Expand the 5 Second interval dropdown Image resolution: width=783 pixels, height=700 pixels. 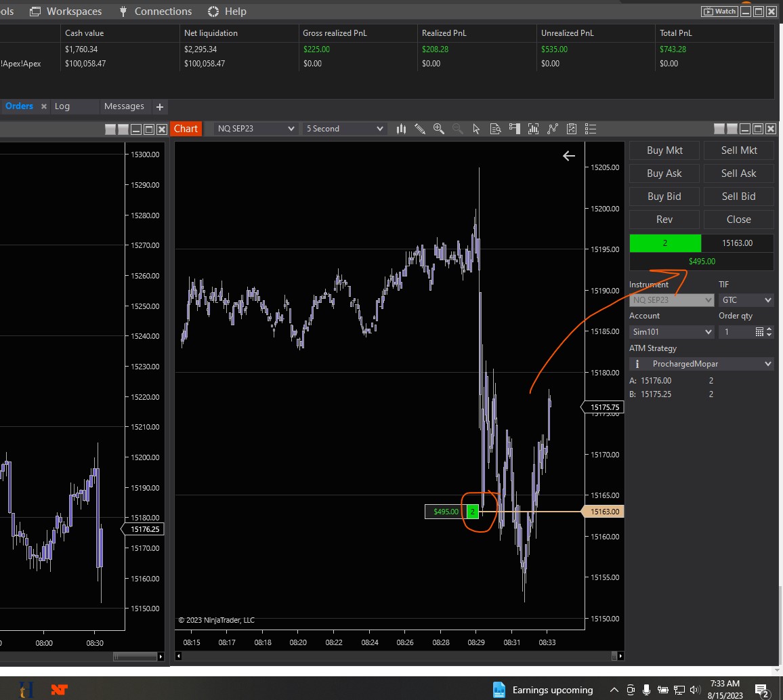coord(344,129)
